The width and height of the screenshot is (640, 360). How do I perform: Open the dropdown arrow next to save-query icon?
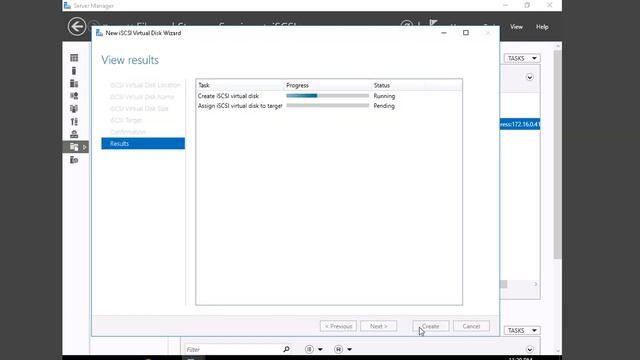coord(349,349)
